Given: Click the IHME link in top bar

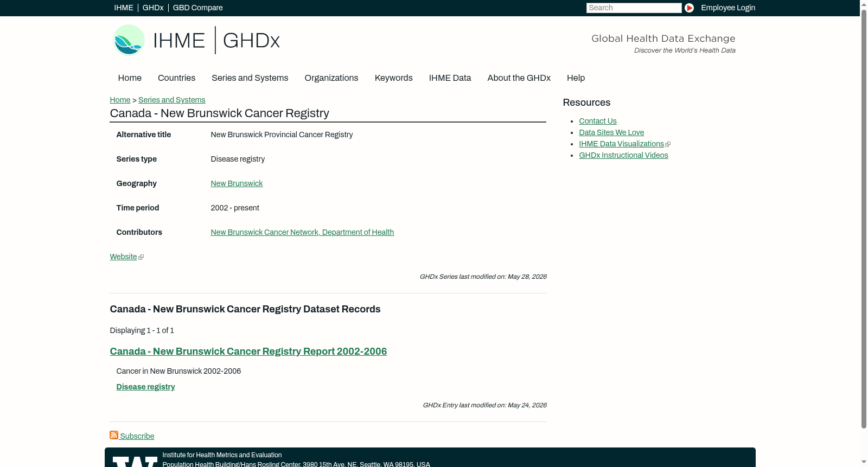Looking at the screenshot, I should click(124, 8).
